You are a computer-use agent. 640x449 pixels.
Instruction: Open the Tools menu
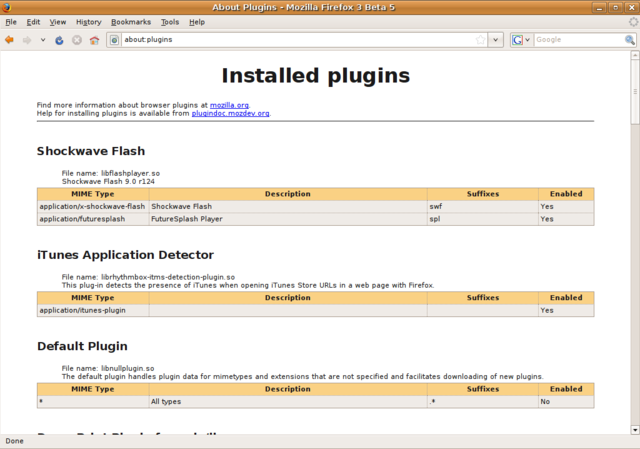click(170, 22)
